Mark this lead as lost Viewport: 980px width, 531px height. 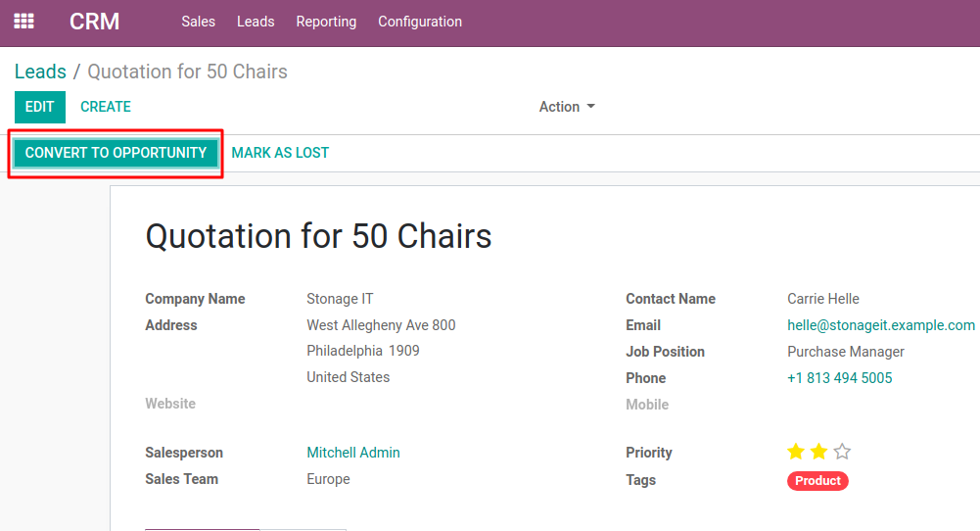[280, 153]
